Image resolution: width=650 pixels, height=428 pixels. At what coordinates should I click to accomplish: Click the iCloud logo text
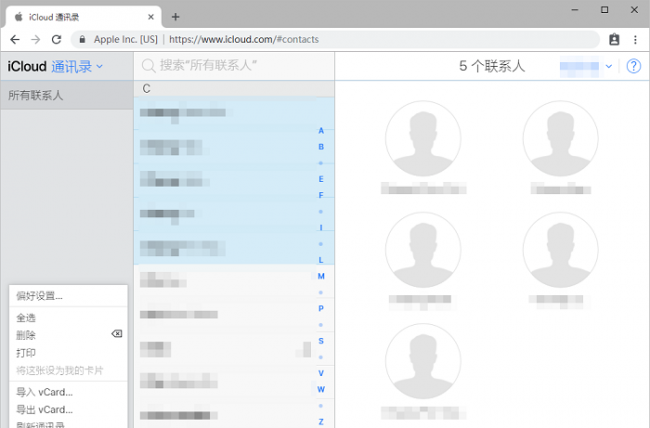[27, 66]
